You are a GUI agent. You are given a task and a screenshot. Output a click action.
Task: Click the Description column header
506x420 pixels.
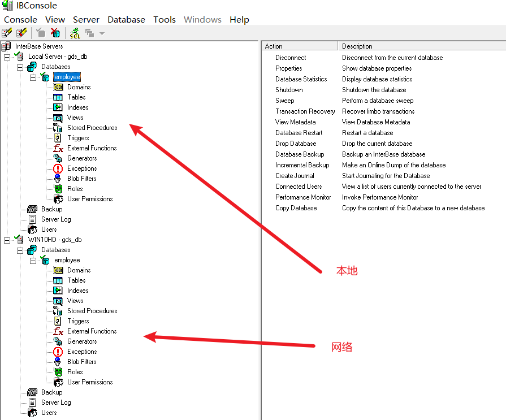coord(422,46)
